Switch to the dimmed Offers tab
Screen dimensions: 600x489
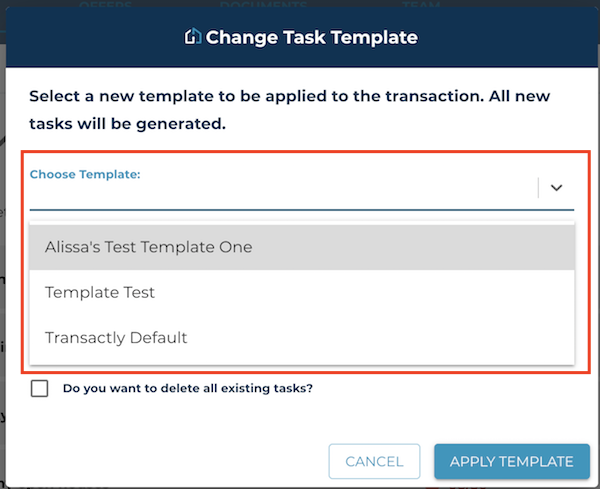click(105, 5)
